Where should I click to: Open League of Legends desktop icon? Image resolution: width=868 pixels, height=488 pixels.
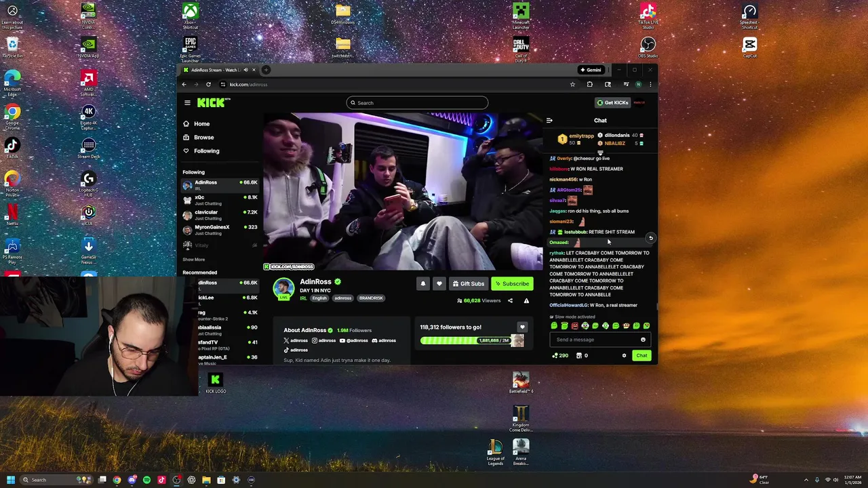(x=496, y=452)
